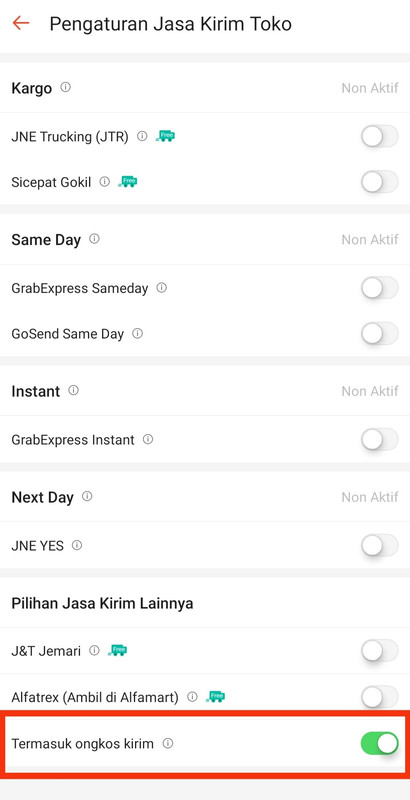Enable the GrabExpress Instant switch
Screen dimensions: 410x800
coord(379,439)
